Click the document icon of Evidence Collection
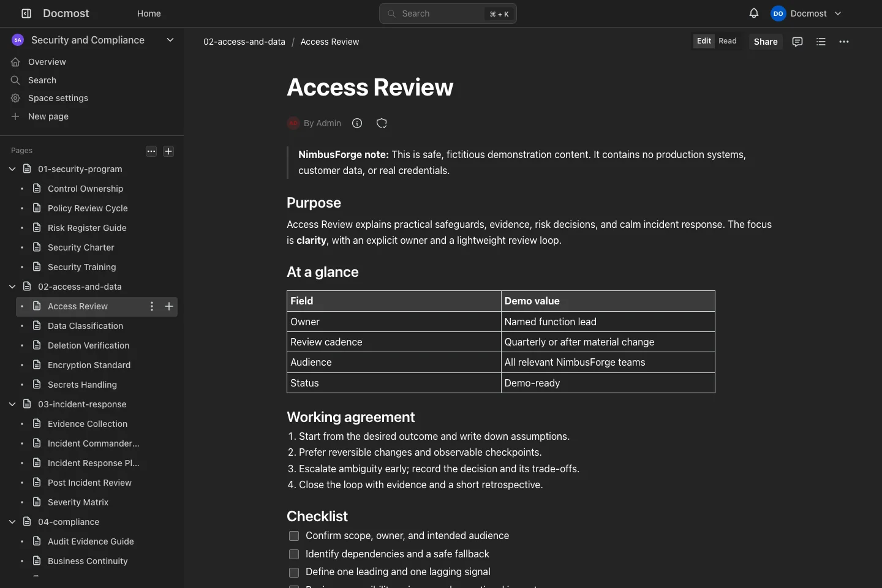Image resolution: width=882 pixels, height=588 pixels. coord(37,423)
